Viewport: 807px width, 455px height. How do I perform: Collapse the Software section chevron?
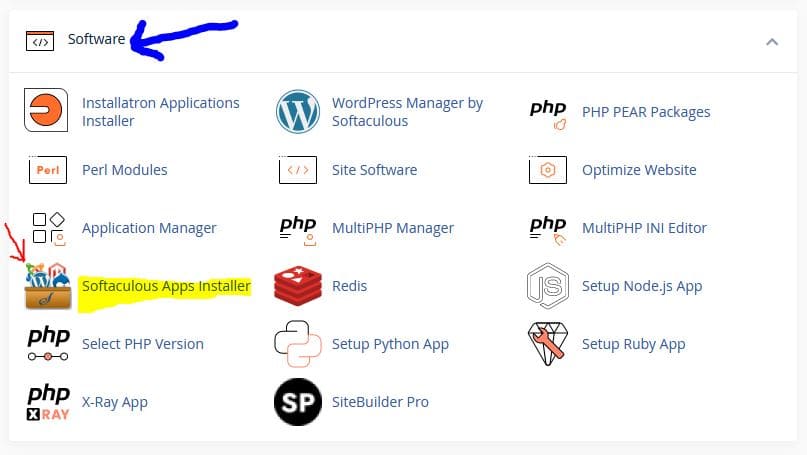coord(771,42)
